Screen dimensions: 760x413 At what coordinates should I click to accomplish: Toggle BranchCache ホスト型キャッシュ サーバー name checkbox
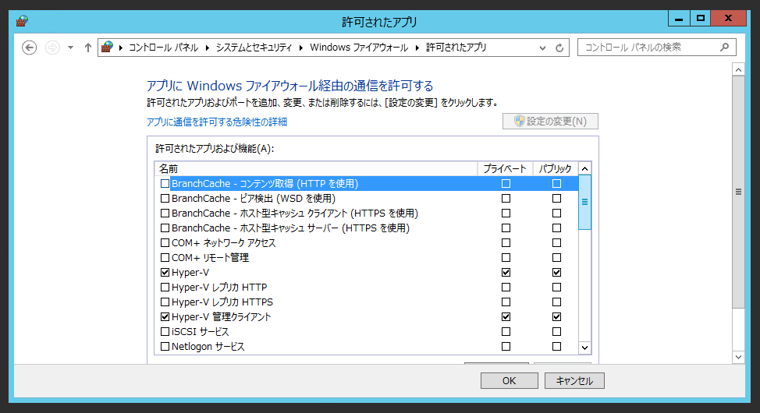[x=165, y=228]
